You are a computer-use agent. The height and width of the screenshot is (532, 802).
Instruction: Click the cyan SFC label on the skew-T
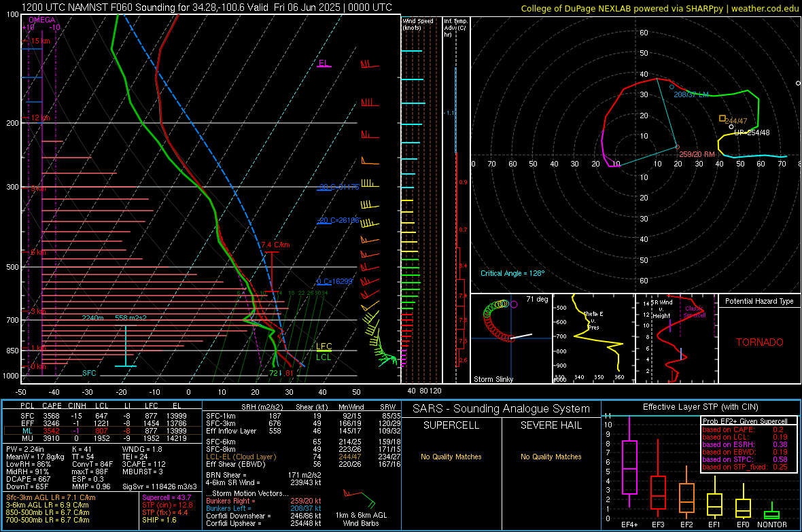(89, 373)
